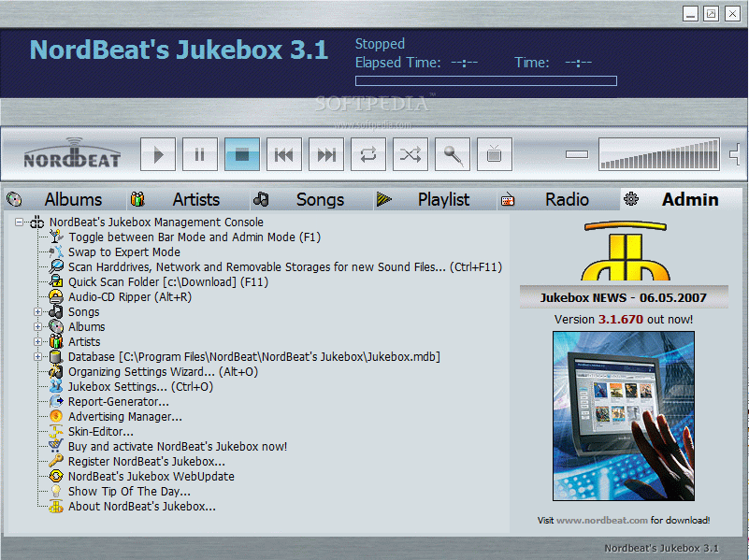
Task: Click the Scan Harddrives magnifier icon
Action: click(56, 266)
